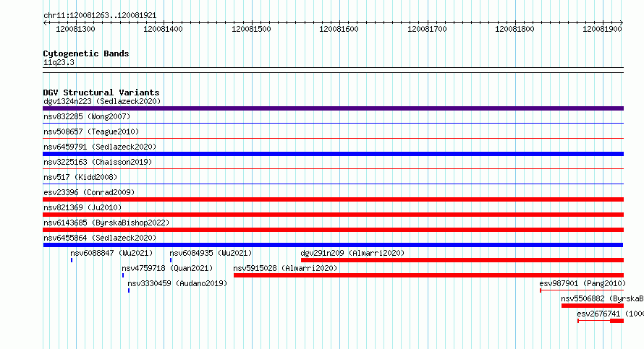Click ruler position 120081800
The height and width of the screenshot is (349, 644).
tap(514, 29)
